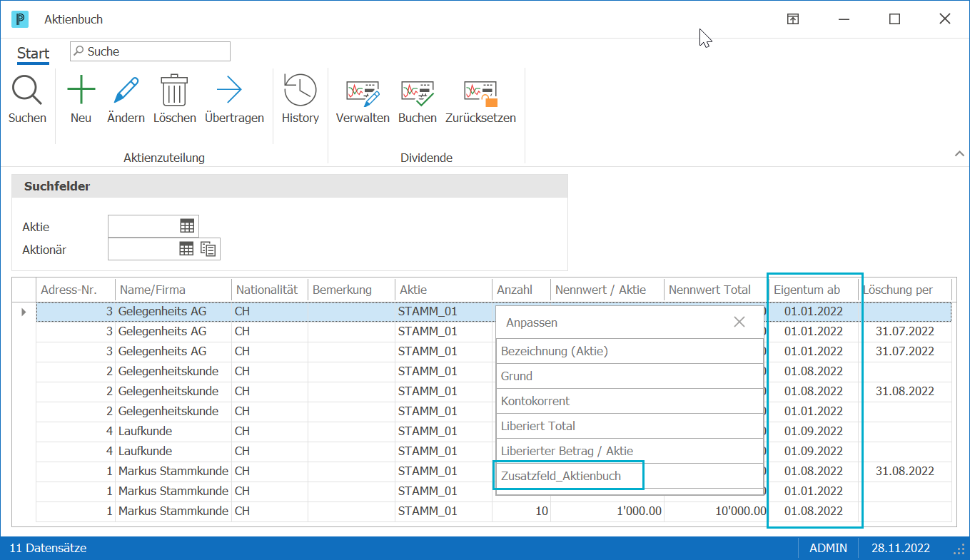
Task: Choose Grund in Anpassen list
Action: [630, 376]
